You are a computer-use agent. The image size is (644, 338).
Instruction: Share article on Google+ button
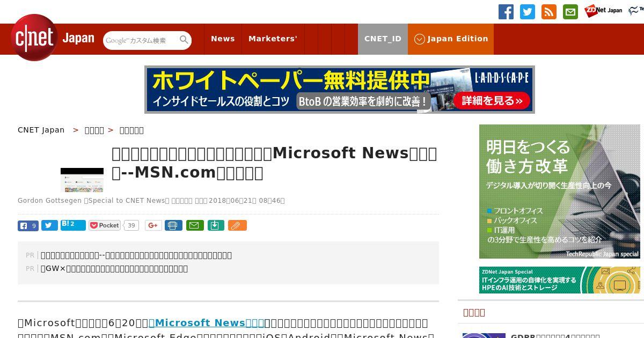(x=153, y=225)
